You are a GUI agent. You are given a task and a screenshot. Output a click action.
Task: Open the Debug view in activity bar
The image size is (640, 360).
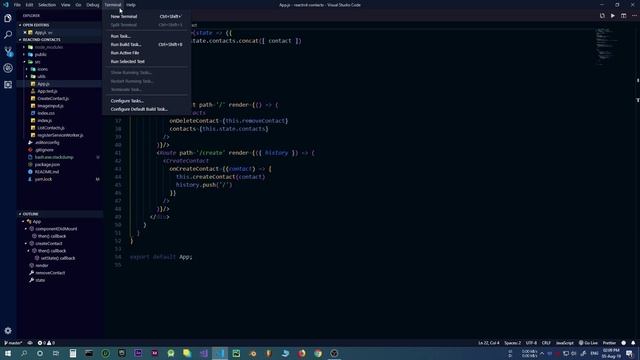coord(8,68)
